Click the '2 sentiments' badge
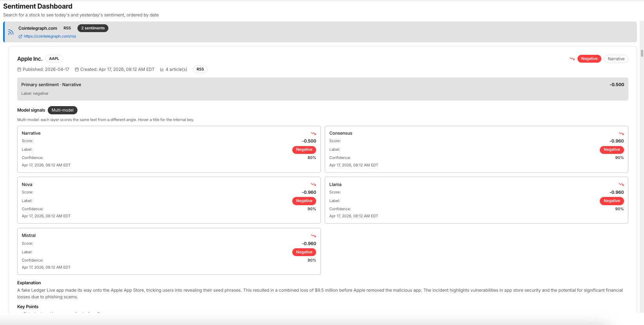The height and width of the screenshot is (325, 644). tap(93, 28)
